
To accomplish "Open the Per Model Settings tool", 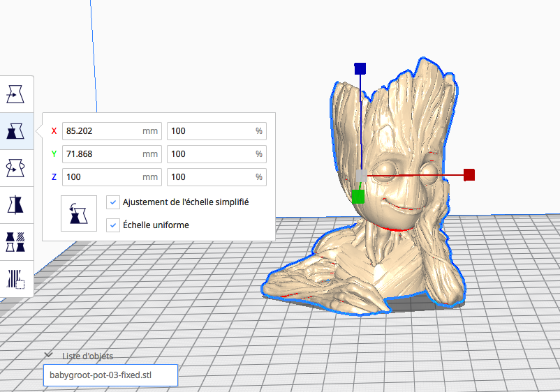I will [15, 242].
